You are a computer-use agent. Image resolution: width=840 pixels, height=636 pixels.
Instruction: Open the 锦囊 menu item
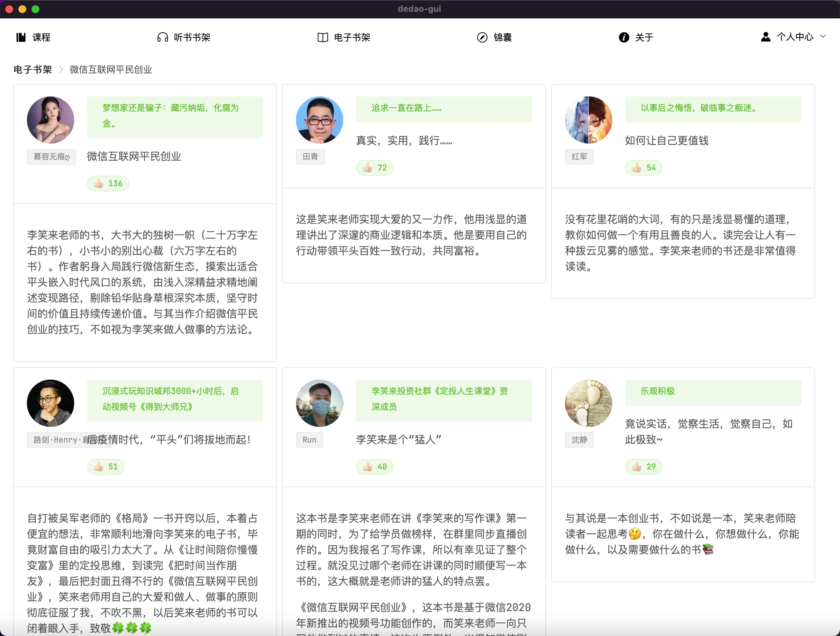pyautogui.click(x=502, y=37)
